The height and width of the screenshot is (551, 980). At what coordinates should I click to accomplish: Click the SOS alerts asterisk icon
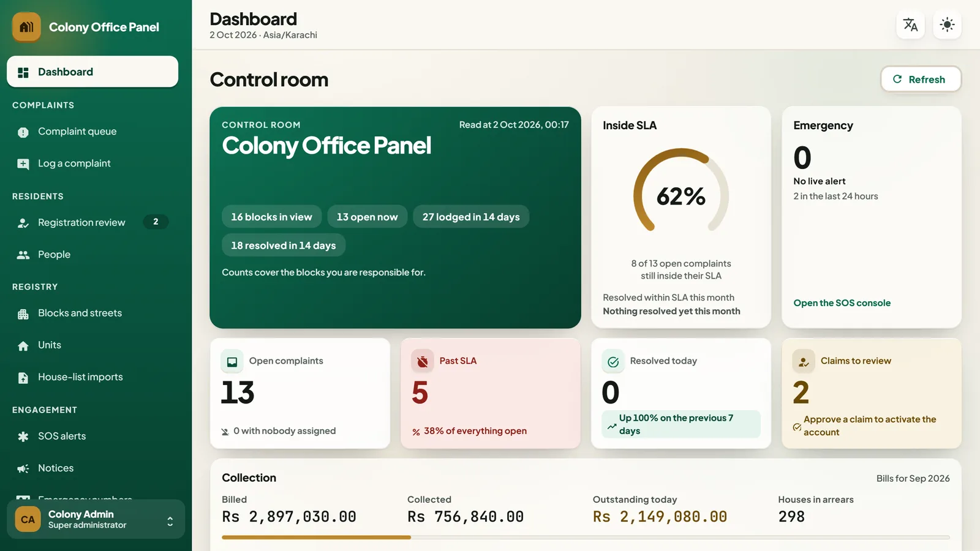(23, 437)
